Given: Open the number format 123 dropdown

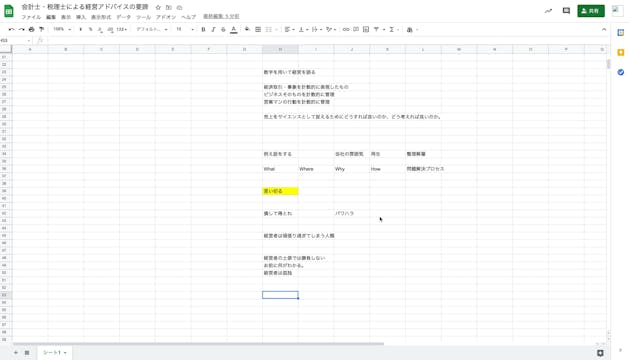Looking at the screenshot, I should tap(122, 29).
